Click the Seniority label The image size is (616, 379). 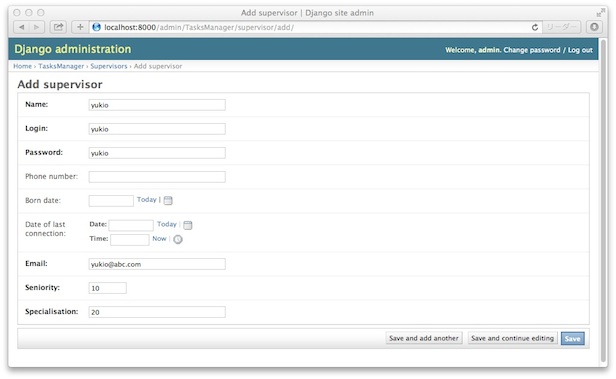coord(42,287)
